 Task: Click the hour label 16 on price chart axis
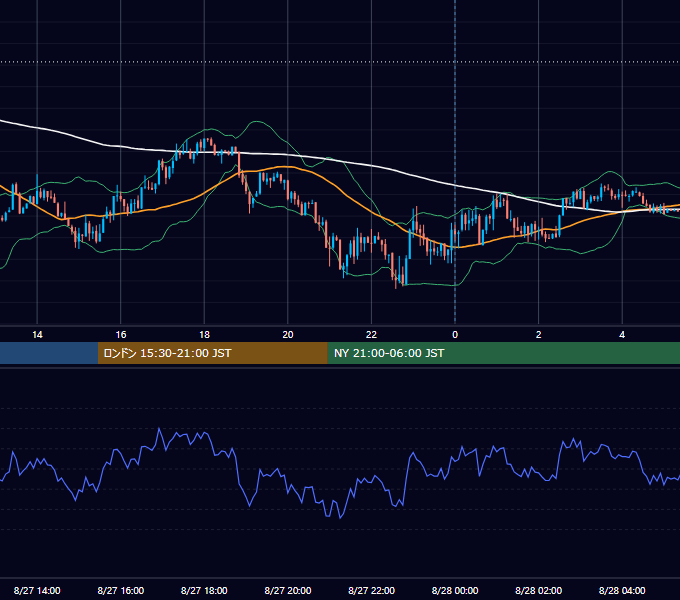[121, 335]
